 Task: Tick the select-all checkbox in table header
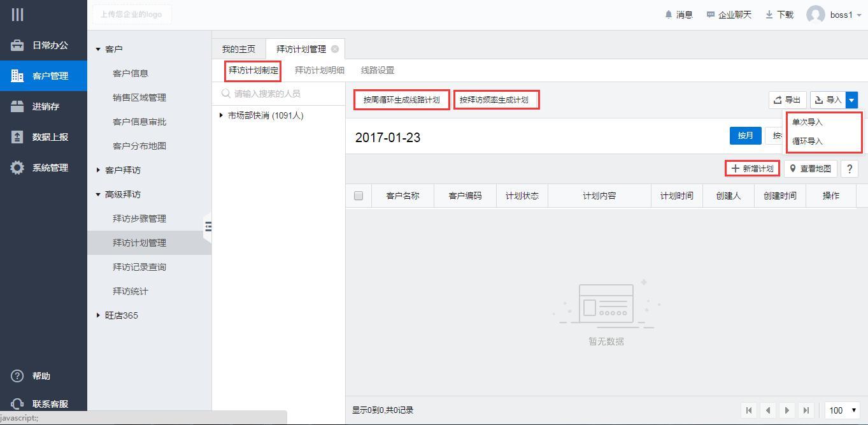359,196
